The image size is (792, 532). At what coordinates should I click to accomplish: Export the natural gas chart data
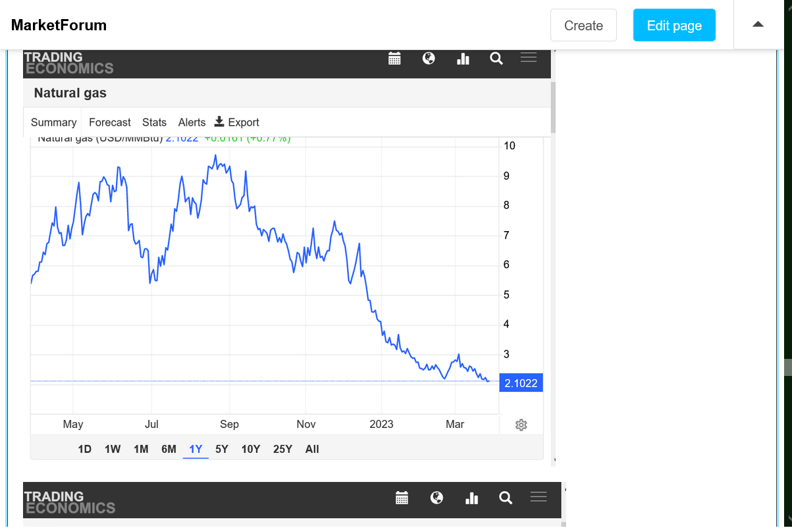pyautogui.click(x=237, y=122)
